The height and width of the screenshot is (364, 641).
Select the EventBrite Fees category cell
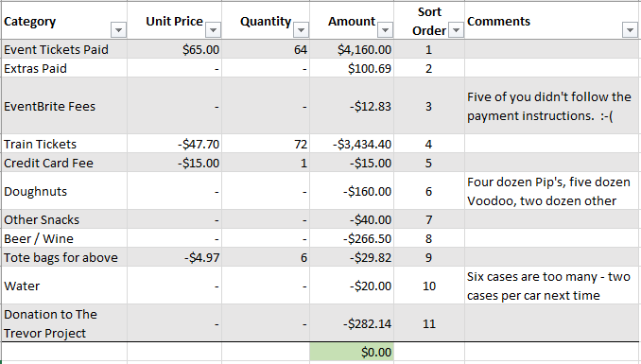pos(64,106)
